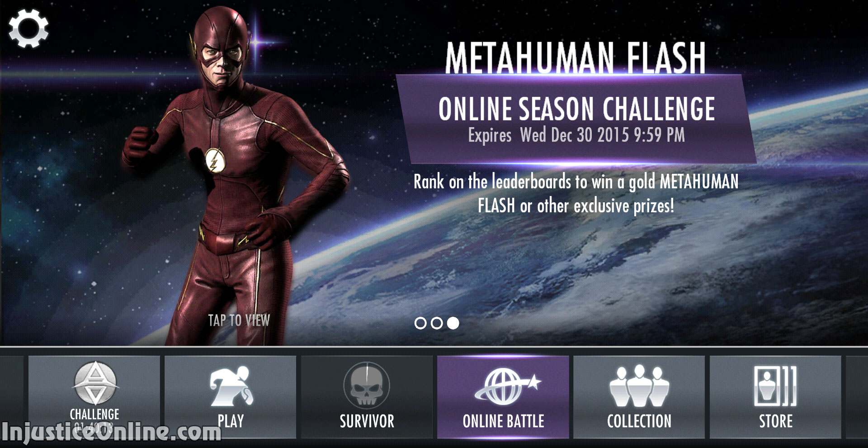
Task: Select the second banner page dot
Action: pos(437,323)
